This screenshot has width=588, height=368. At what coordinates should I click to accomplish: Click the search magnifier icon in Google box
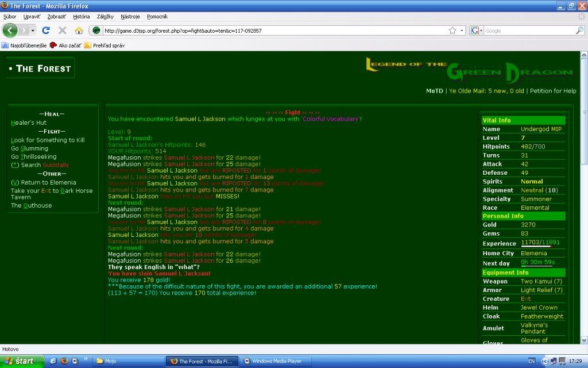tap(581, 30)
